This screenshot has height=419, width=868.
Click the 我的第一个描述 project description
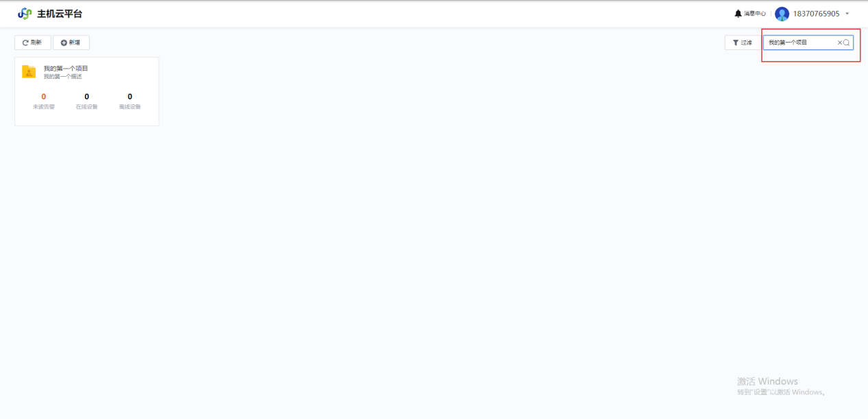(x=62, y=77)
